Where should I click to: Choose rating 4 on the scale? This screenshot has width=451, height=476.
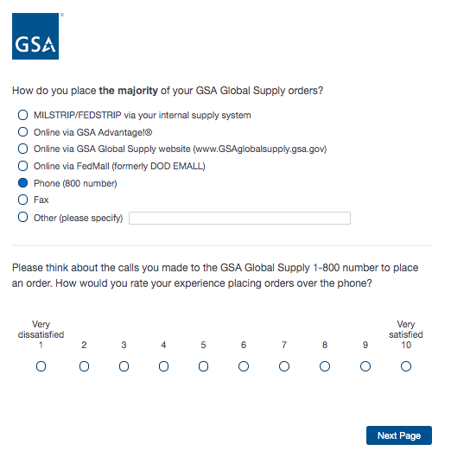[163, 366]
